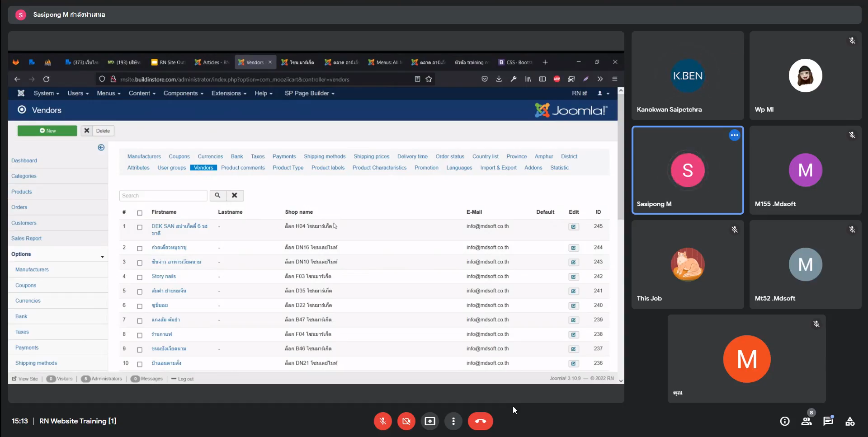Image resolution: width=868 pixels, height=437 pixels.
Task: Click the red leave call button
Action: 480,421
